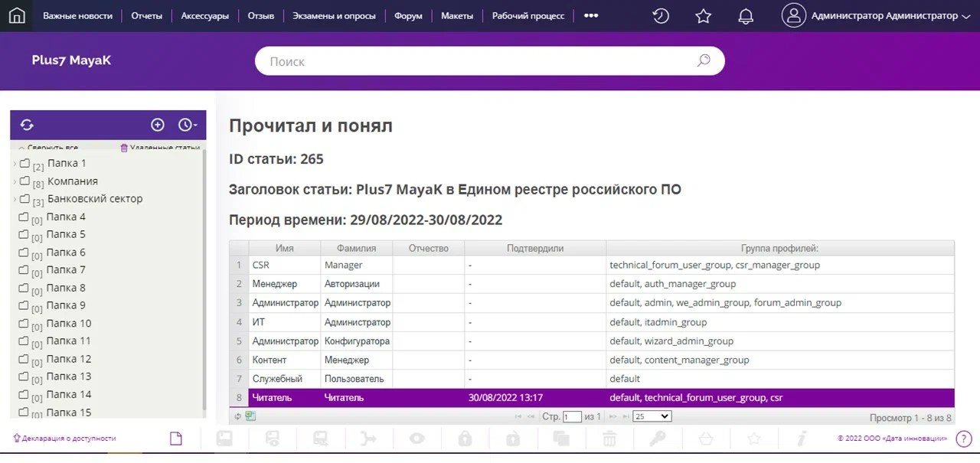The width and height of the screenshot is (980, 463).
Task: Open the Форум menu item
Action: (408, 15)
